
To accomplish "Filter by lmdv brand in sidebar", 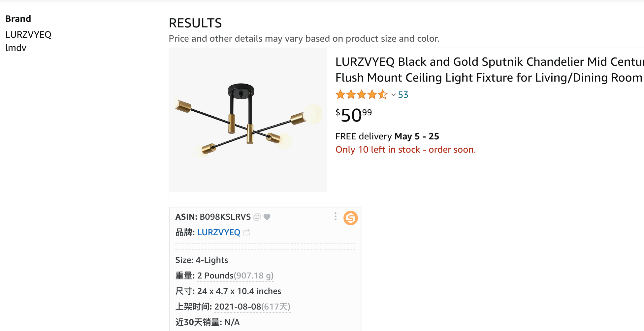I will [x=16, y=48].
